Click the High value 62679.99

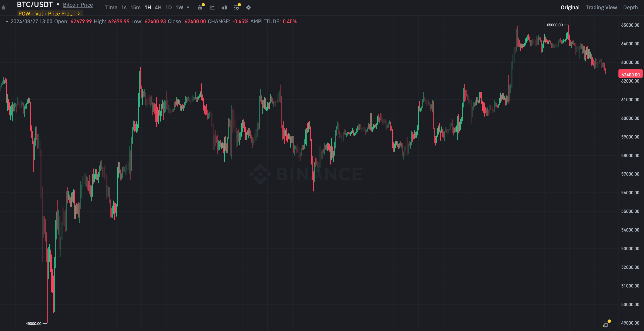pos(119,21)
